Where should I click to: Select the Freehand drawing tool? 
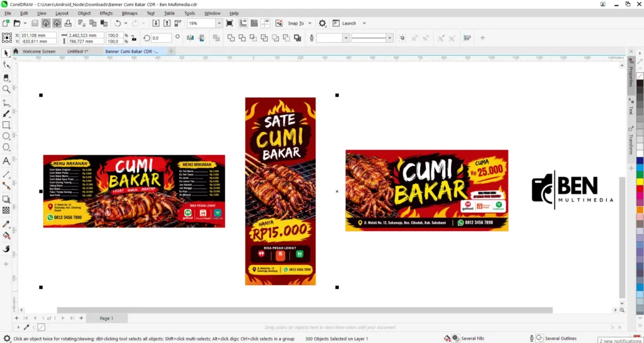click(x=6, y=102)
